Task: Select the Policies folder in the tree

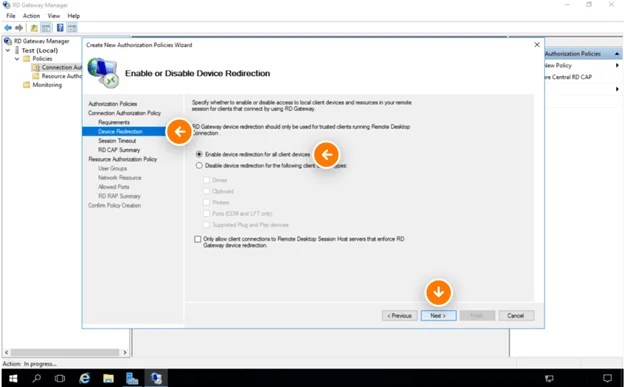Action: [42, 59]
